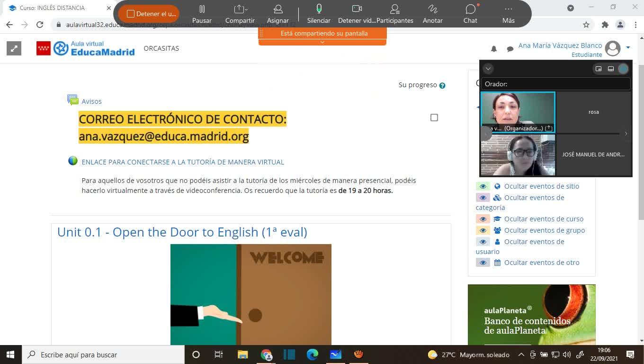Hide other events eye toggle

click(x=483, y=263)
